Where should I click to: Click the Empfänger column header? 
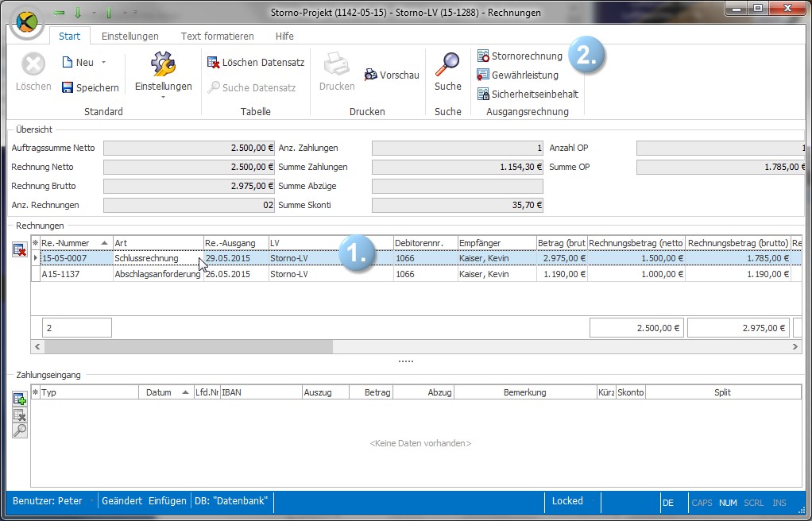point(497,243)
